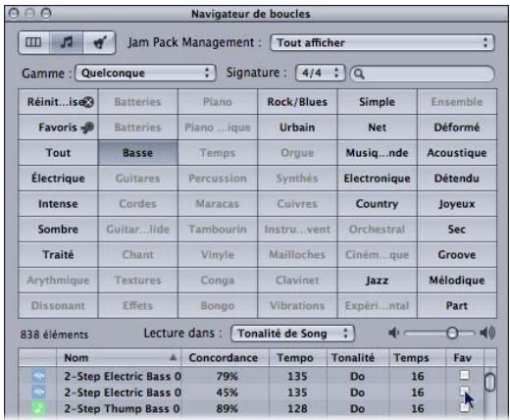Click the results list scrollbar thumb

coord(489,382)
